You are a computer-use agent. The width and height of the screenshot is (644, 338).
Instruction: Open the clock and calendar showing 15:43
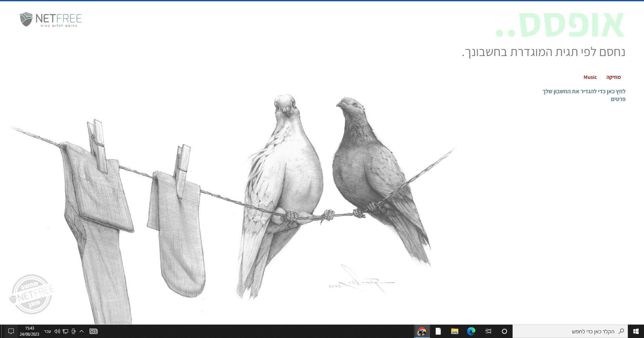point(30,331)
